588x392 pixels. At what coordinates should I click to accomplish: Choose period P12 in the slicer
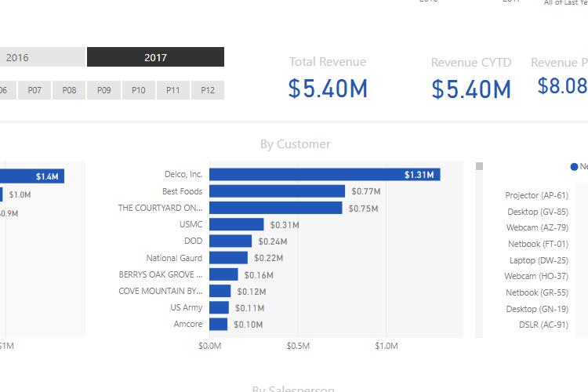[208, 90]
